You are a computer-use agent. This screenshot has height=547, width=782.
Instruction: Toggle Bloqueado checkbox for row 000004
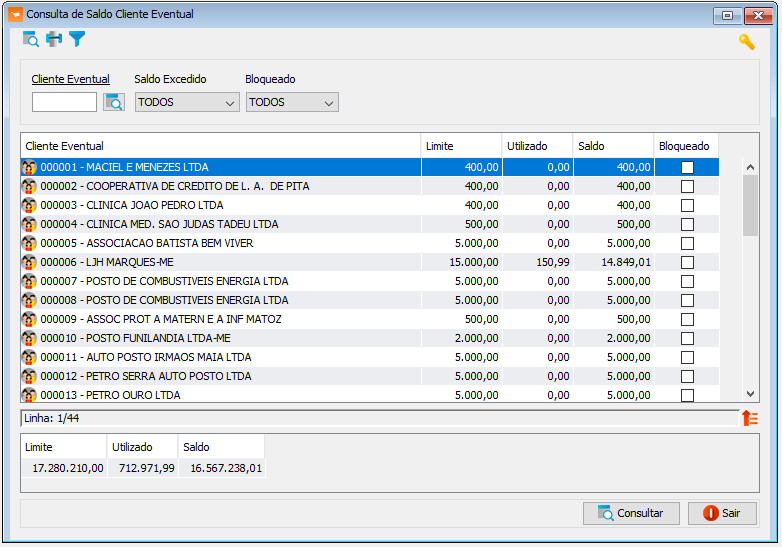coord(687,224)
